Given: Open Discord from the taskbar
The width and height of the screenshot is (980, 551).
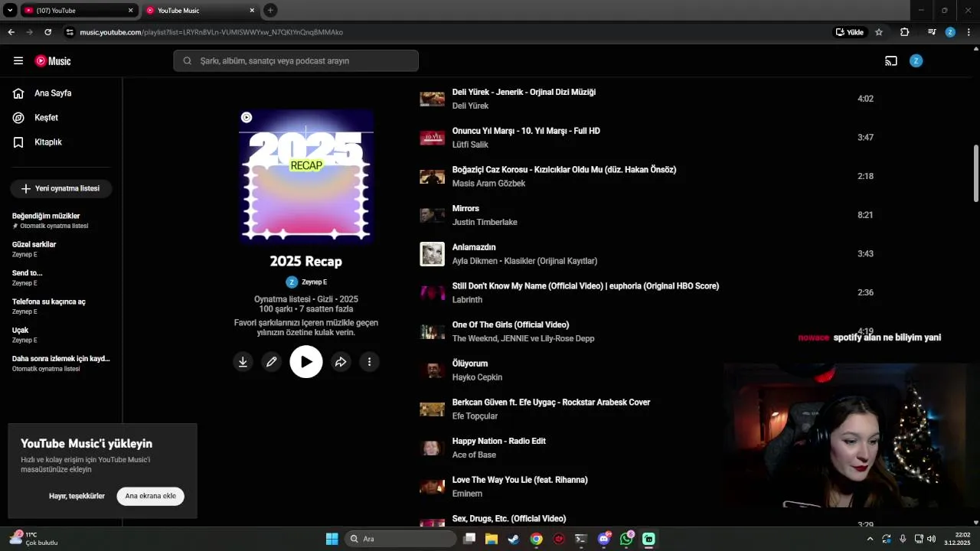Looking at the screenshot, I should 604,539.
